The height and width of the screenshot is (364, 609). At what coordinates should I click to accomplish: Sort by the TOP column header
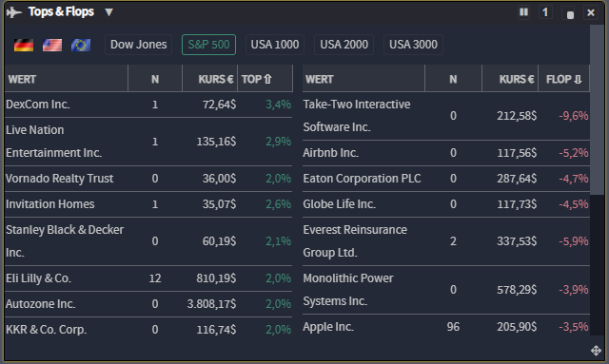265,79
